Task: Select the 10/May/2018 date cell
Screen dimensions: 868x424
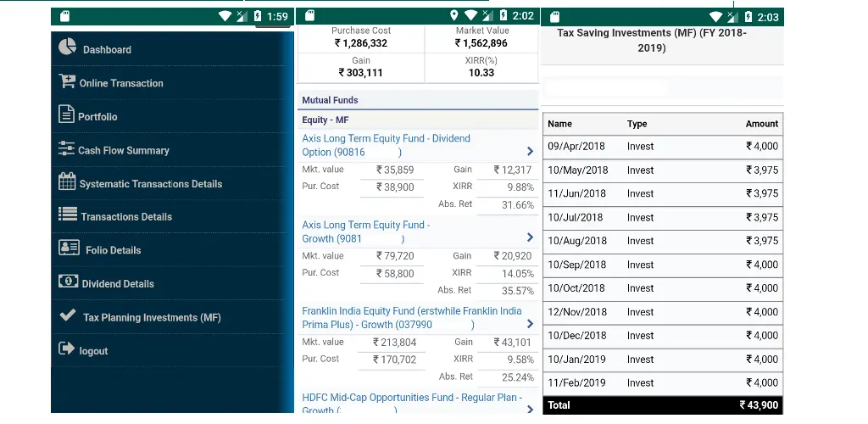Action: [x=578, y=170]
